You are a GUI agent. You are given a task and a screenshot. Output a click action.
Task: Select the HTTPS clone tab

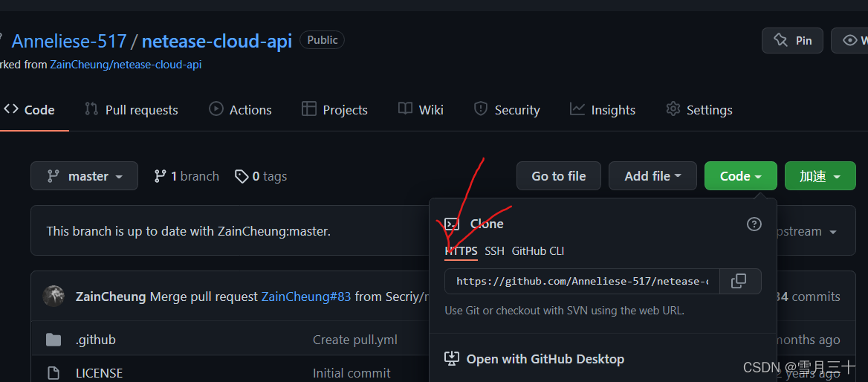tap(461, 250)
